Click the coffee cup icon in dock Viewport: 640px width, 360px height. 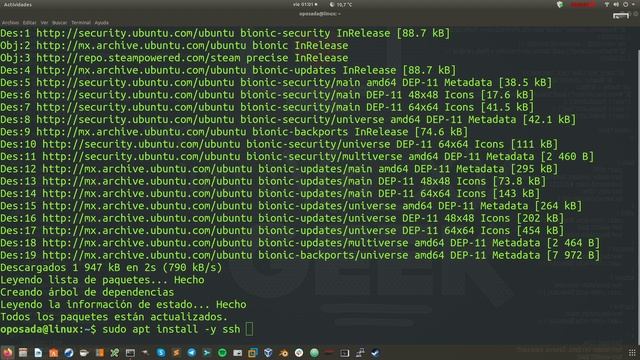84,353
